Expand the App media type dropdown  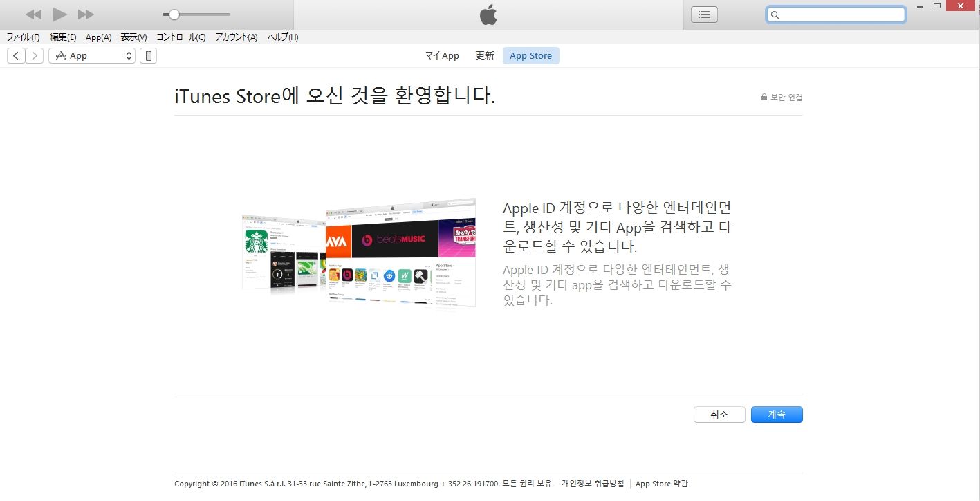click(x=92, y=56)
